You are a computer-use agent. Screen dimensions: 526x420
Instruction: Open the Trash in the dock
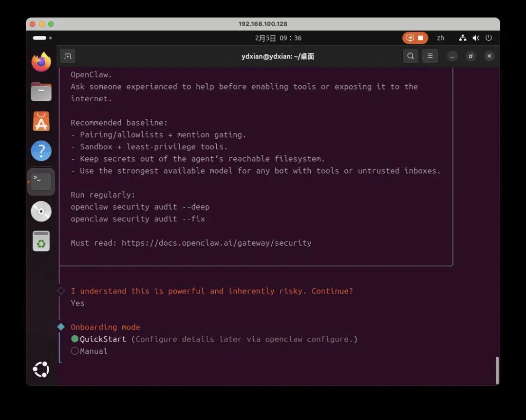click(41, 241)
